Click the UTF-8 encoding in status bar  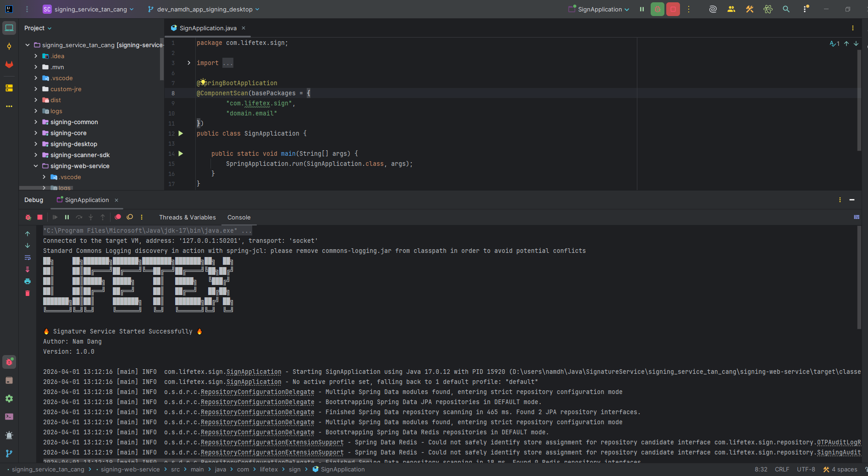point(806,469)
